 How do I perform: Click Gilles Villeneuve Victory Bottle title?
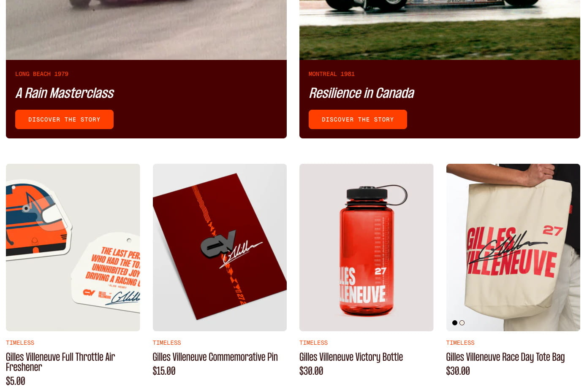(351, 357)
